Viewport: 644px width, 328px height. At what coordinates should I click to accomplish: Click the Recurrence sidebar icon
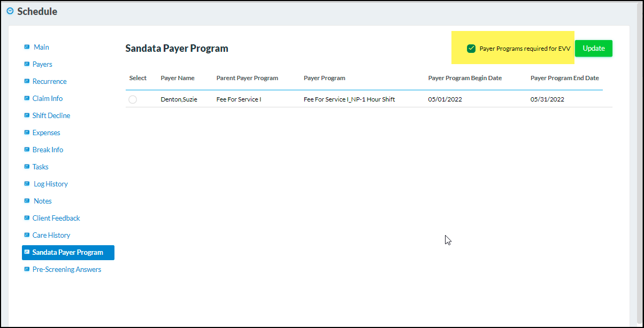pyautogui.click(x=27, y=81)
